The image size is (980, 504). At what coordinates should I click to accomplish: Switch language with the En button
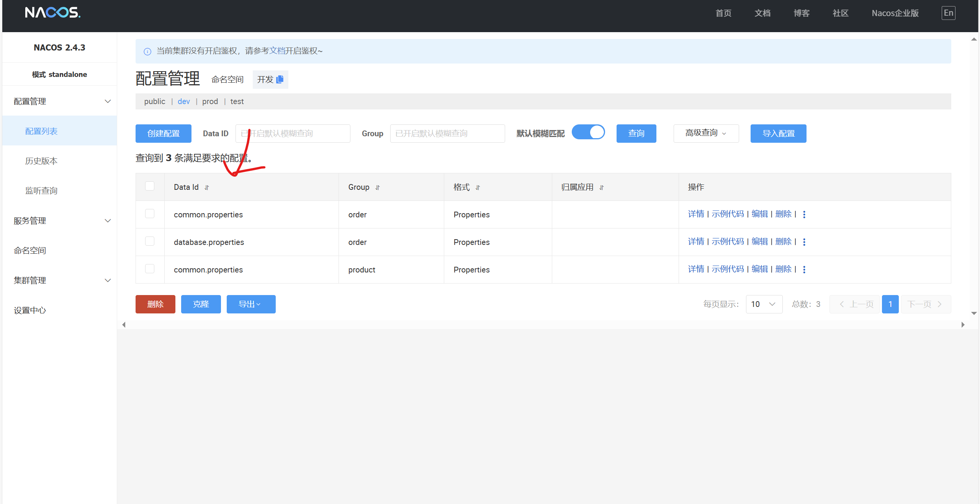[948, 13]
